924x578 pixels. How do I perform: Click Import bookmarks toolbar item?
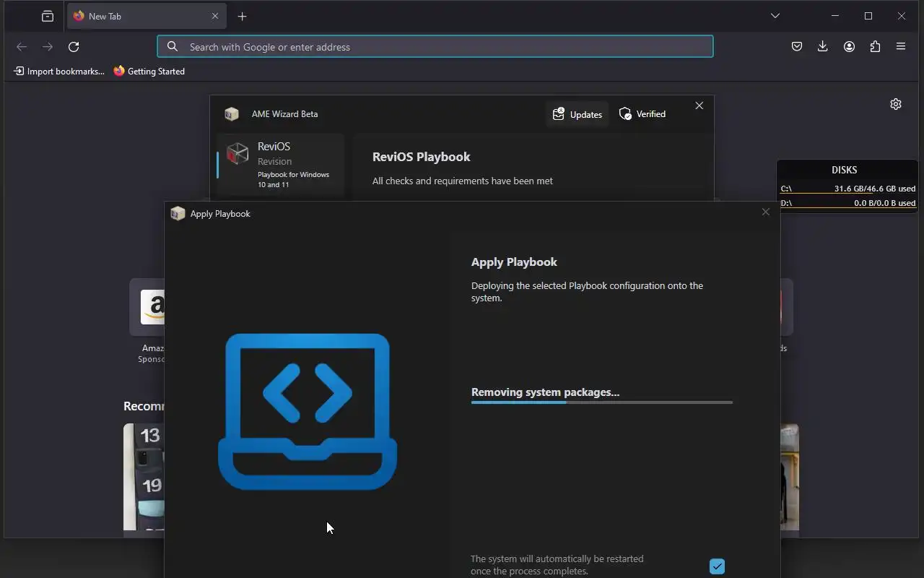point(59,71)
